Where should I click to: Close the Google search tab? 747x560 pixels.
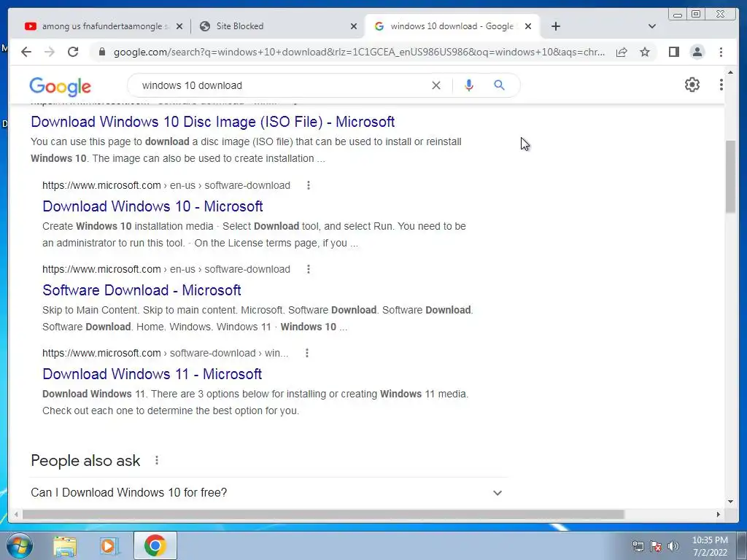coord(528,26)
